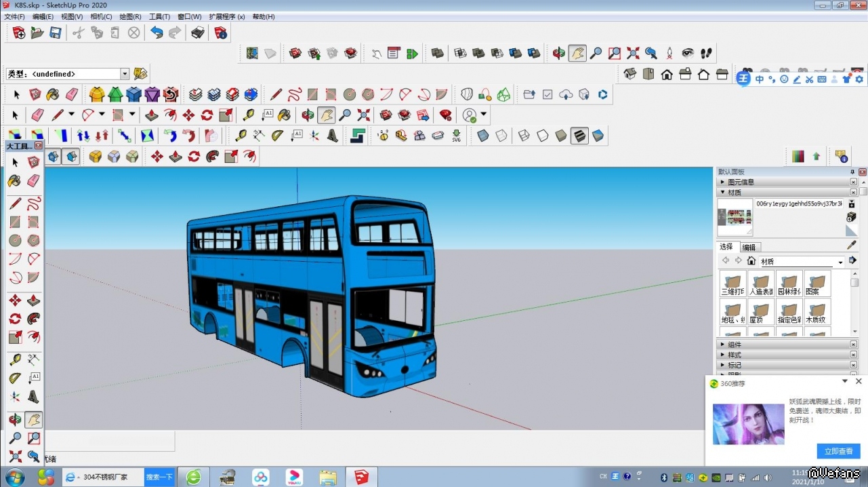Choose the Walk footprints camera tool
Viewport: 868px width, 487px height.
point(706,53)
